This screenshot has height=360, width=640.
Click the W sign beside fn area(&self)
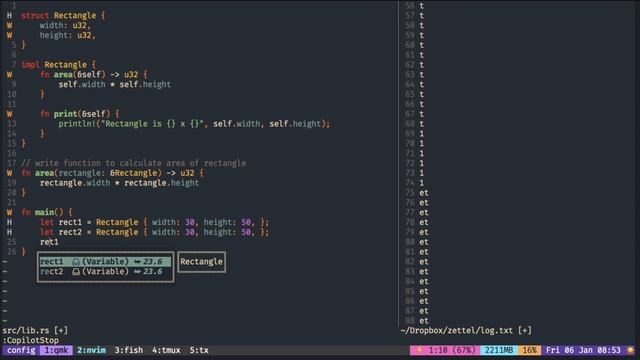(9, 75)
